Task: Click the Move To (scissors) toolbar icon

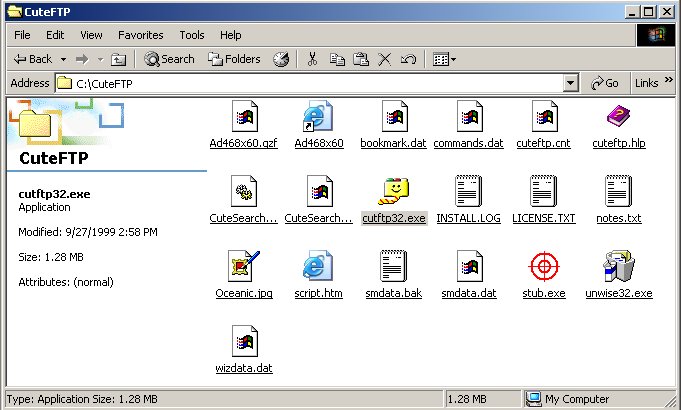Action: (312, 59)
